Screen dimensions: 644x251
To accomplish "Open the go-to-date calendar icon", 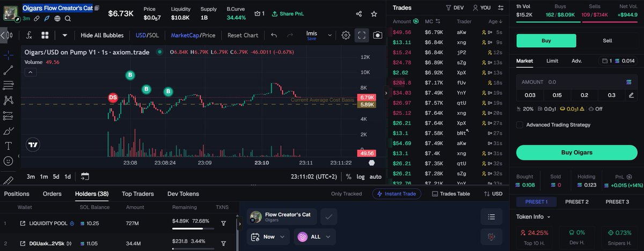I will pos(85,176).
